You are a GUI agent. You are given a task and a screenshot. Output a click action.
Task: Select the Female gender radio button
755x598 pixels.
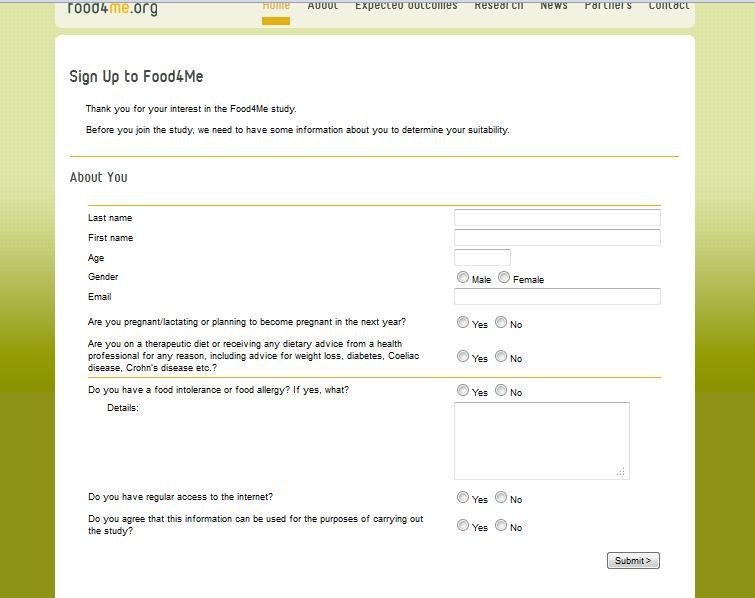tap(504, 277)
